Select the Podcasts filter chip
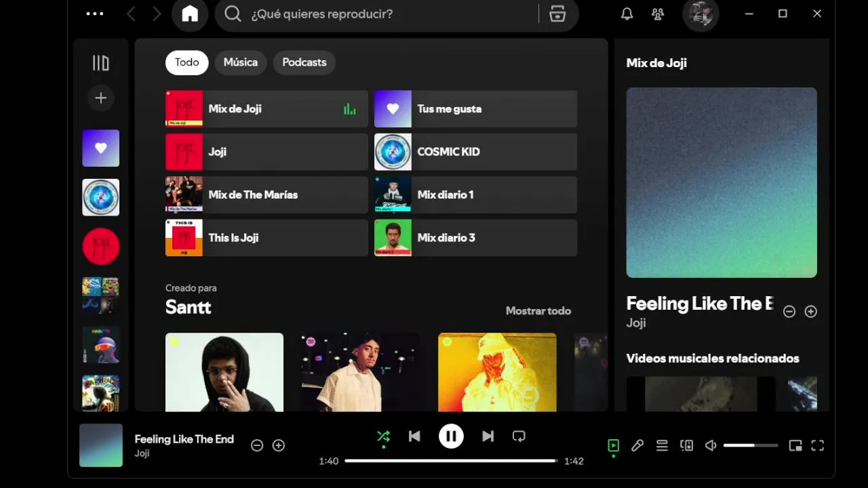 [304, 62]
